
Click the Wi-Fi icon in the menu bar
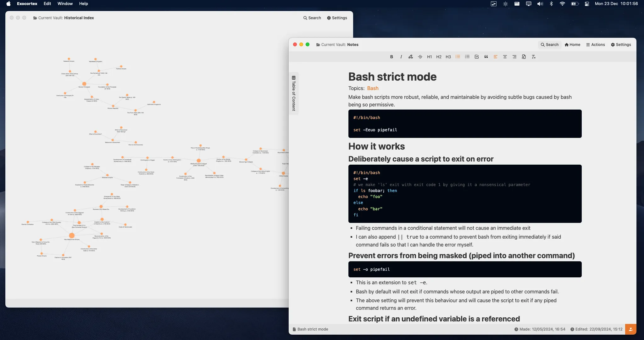(x=563, y=3)
